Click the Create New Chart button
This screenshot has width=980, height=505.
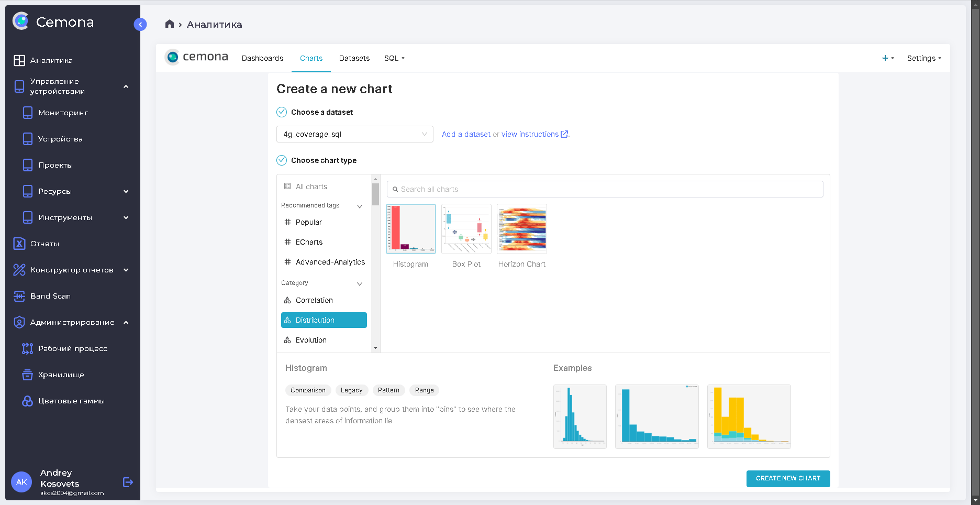[x=788, y=478]
